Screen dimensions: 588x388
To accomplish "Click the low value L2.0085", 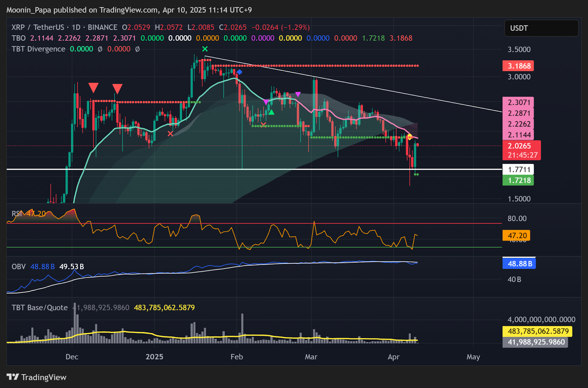I will (x=201, y=27).
